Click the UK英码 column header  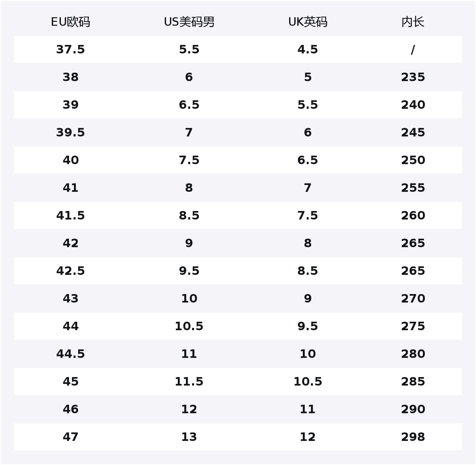tap(308, 22)
